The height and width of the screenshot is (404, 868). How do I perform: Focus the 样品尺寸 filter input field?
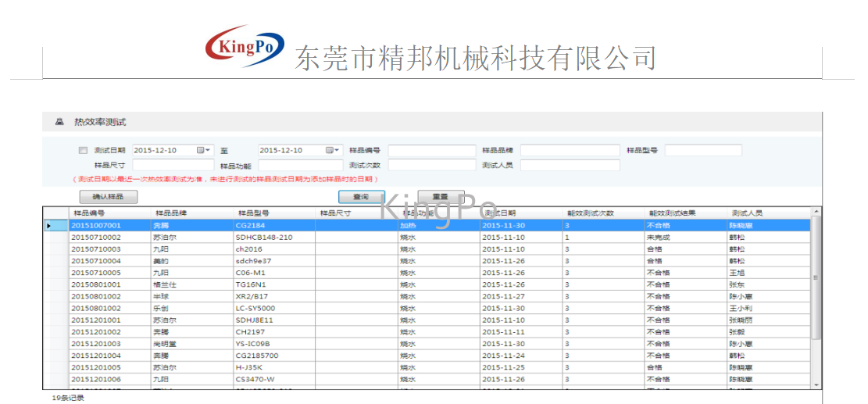pyautogui.click(x=173, y=165)
